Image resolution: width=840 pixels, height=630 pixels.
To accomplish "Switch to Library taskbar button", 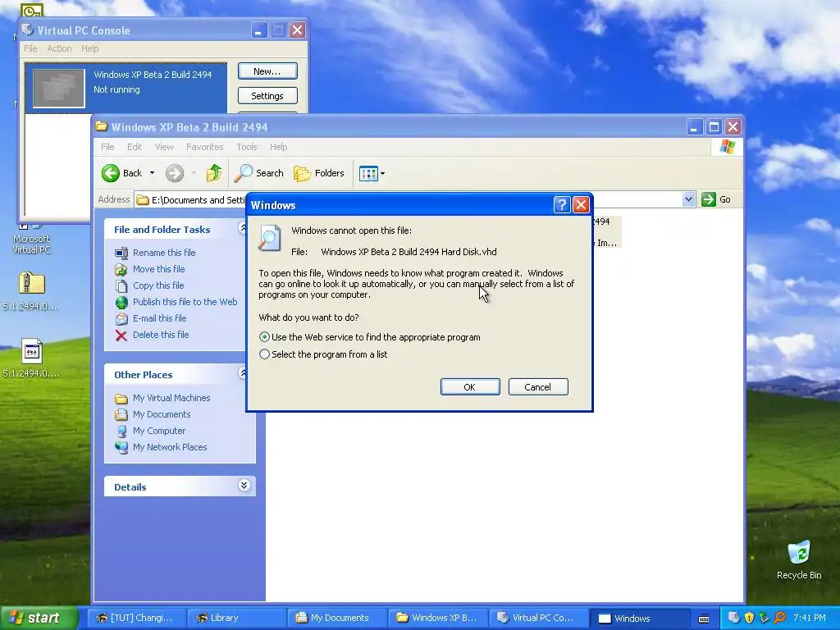I will (236, 618).
